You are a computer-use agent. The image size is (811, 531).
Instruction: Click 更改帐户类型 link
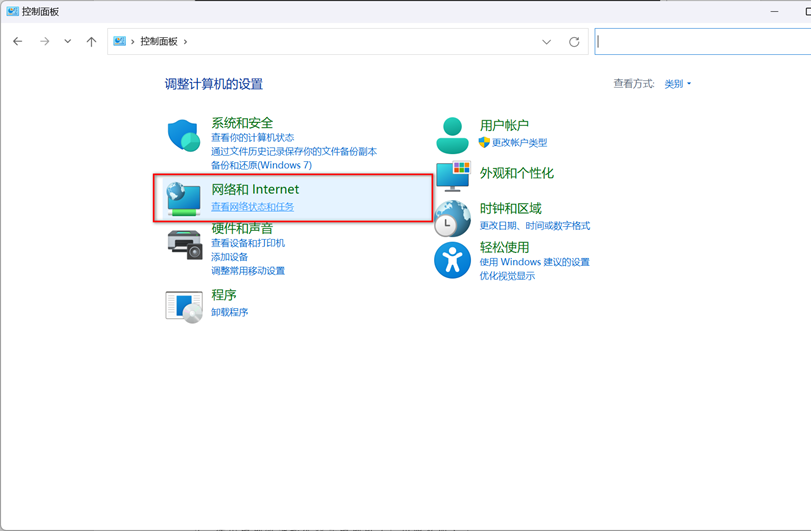tap(519, 143)
